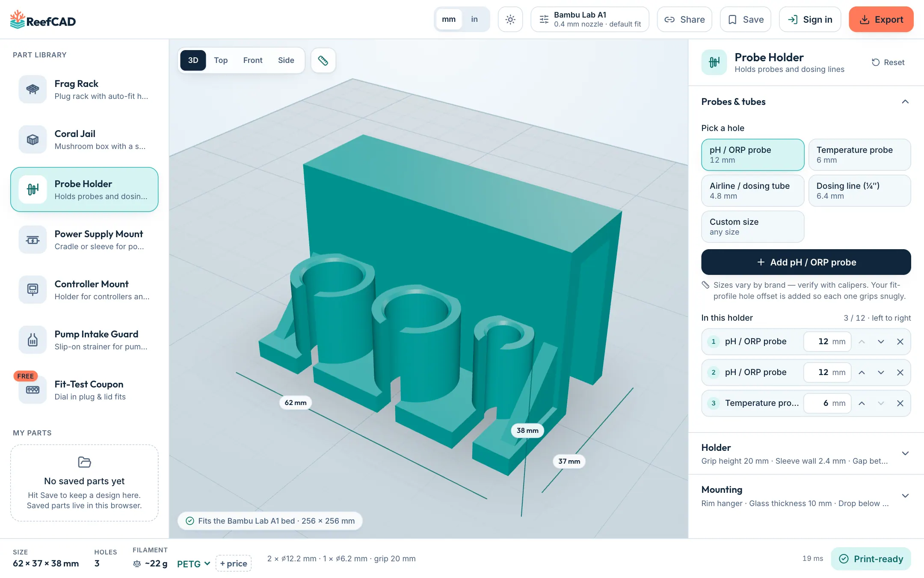Pick the Custom size hole option
924x578 pixels.
752,226
